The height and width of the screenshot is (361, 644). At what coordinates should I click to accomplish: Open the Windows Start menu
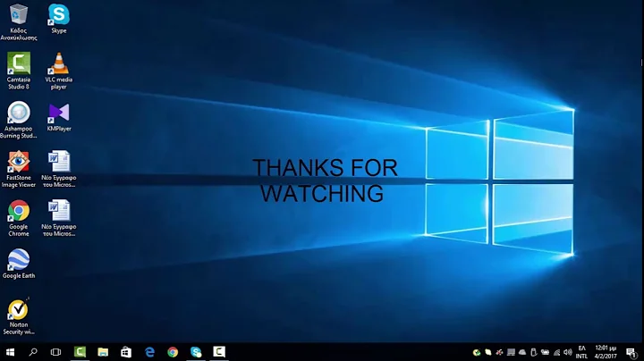[x=10, y=352]
